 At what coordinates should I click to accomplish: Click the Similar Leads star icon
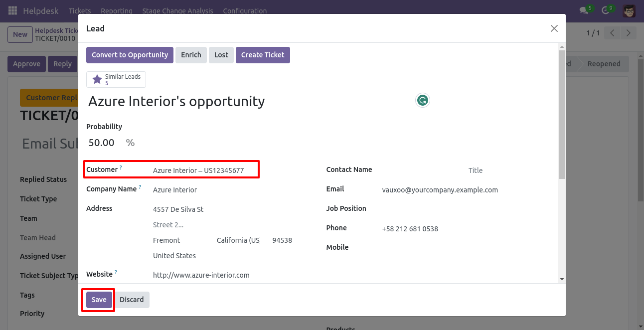pos(97,79)
